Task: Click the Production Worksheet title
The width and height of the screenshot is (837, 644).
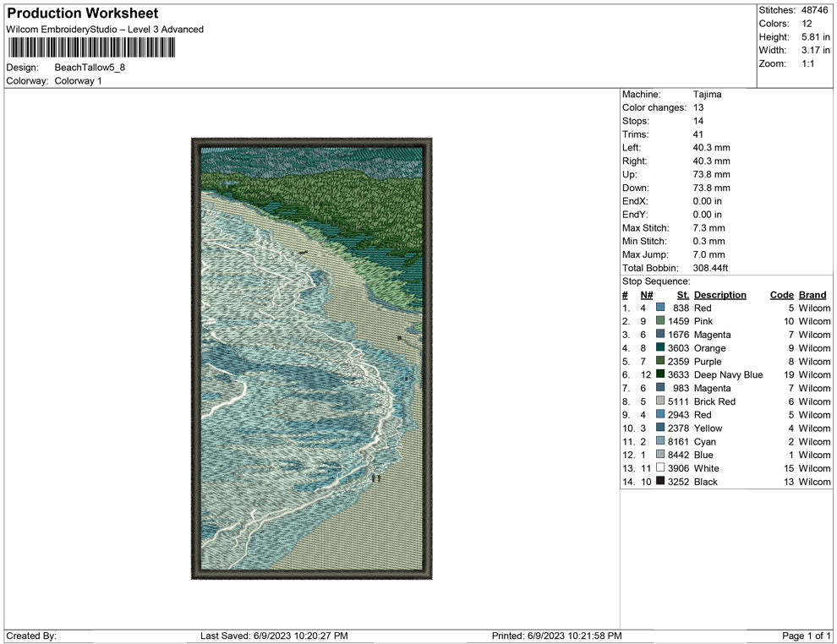Action: tap(83, 14)
